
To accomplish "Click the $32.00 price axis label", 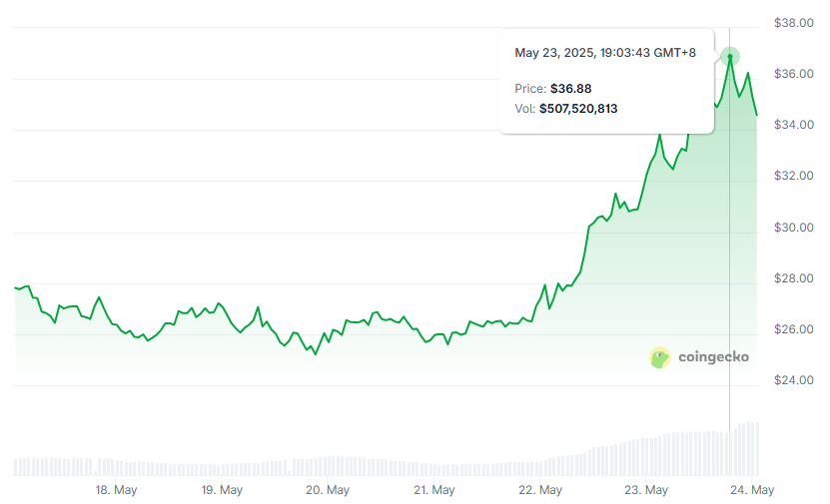I will click(x=793, y=176).
